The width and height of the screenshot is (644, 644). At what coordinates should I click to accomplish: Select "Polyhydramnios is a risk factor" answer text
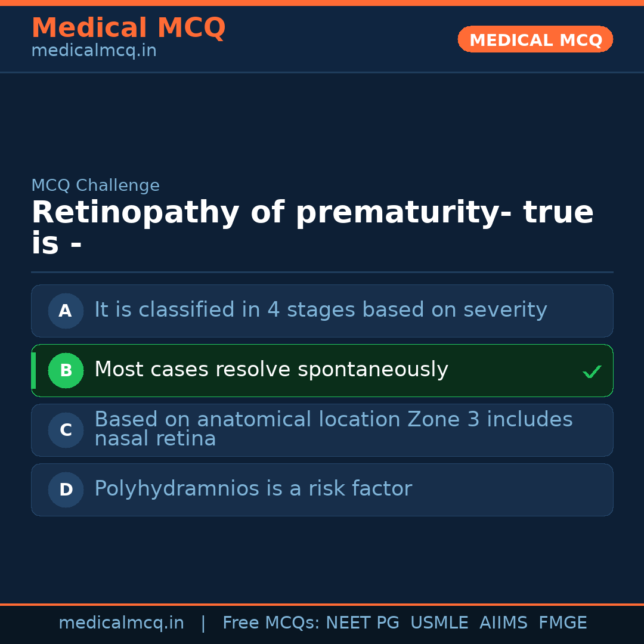pyautogui.click(x=253, y=489)
